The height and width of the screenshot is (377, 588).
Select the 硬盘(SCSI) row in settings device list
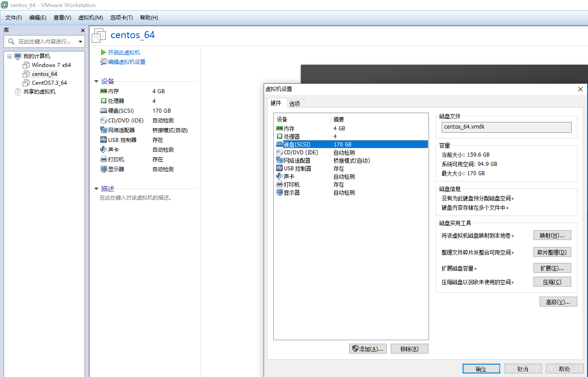tap(351, 144)
